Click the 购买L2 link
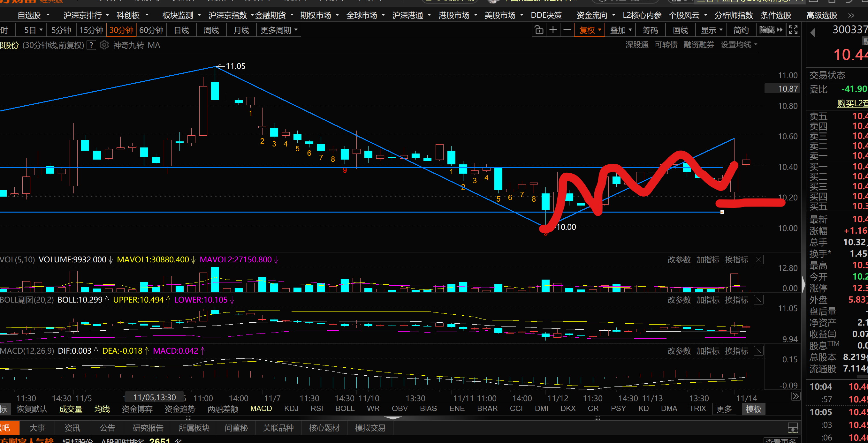868x443 pixels. click(x=852, y=103)
